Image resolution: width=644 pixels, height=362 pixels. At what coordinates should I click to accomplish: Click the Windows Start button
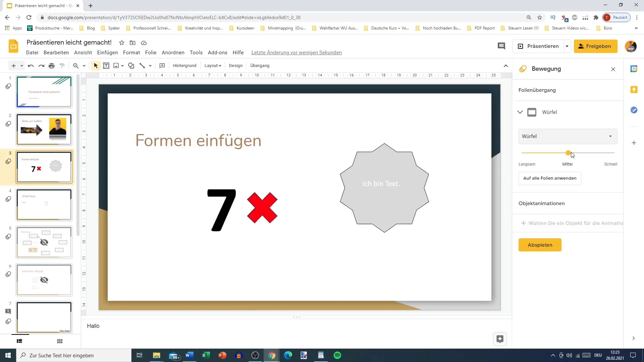tap(8, 355)
